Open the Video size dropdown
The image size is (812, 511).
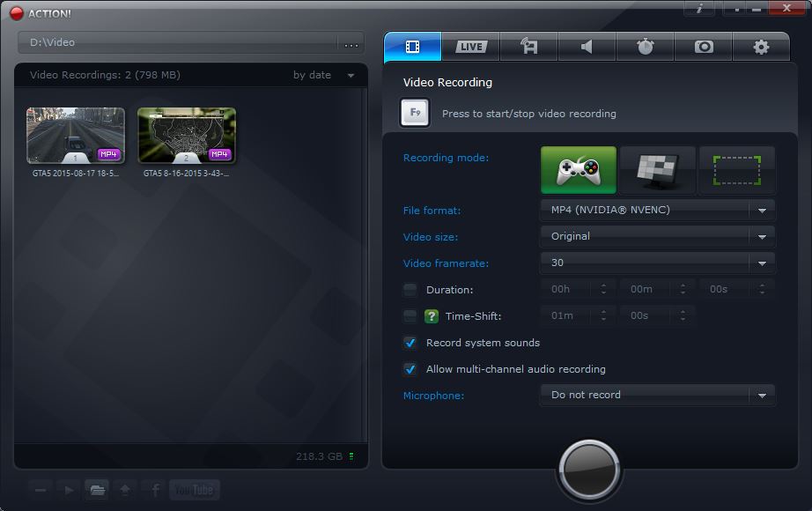click(x=658, y=236)
